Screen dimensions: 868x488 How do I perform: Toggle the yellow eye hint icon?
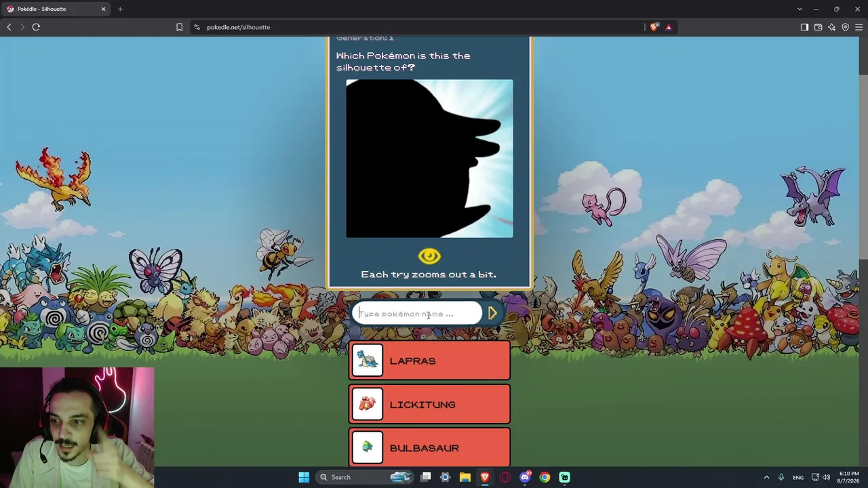coord(429,256)
